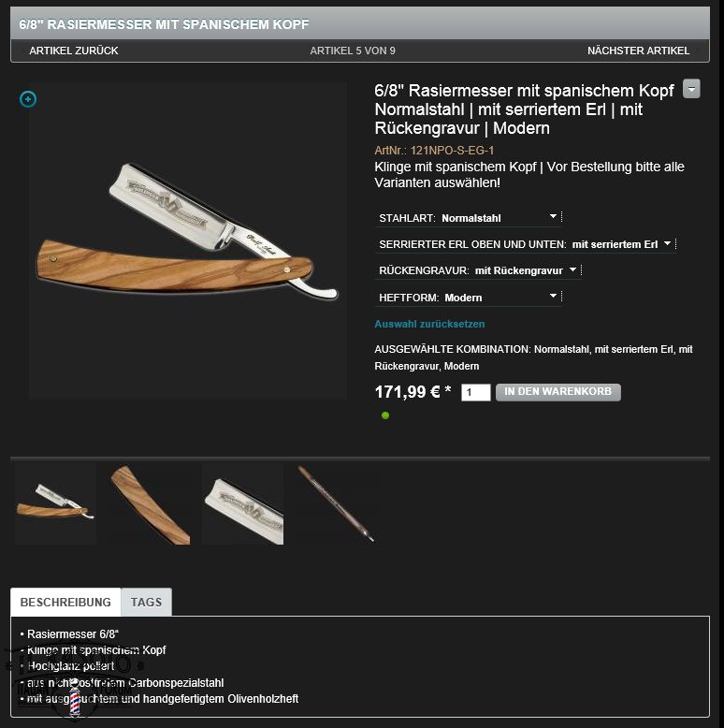Open the Rückengravur dropdown
724x728 pixels.
coord(478,270)
